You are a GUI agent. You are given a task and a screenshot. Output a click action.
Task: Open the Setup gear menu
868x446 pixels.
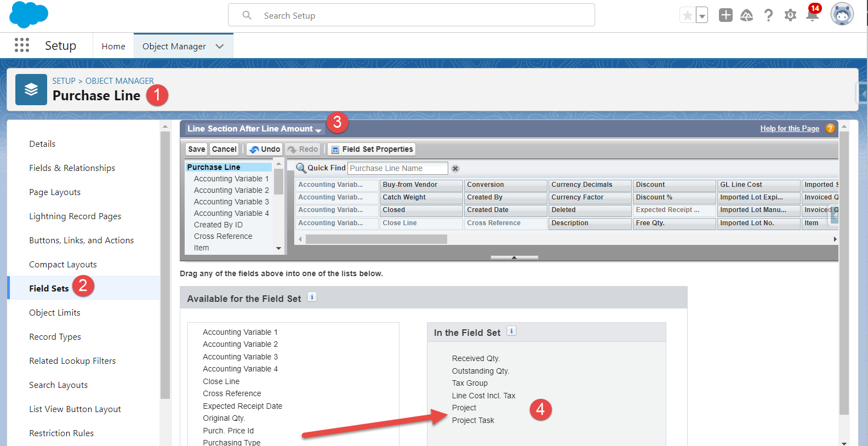[x=790, y=15]
